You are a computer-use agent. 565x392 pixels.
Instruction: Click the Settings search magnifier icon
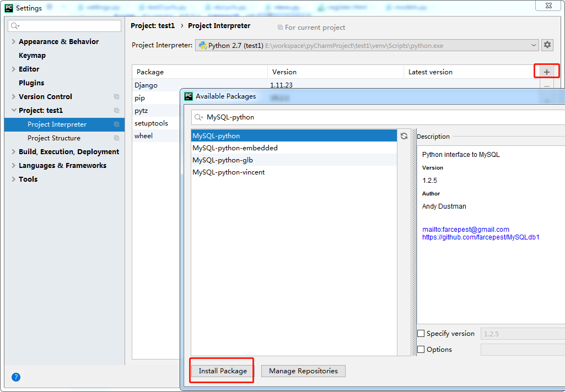(x=15, y=26)
